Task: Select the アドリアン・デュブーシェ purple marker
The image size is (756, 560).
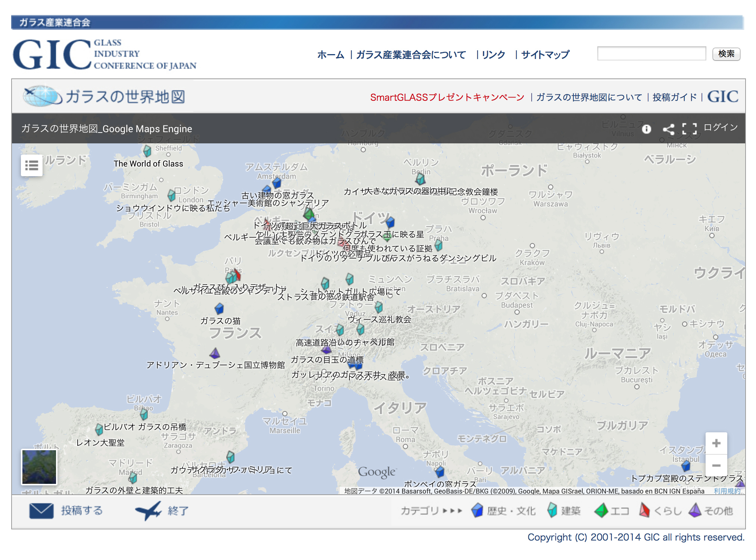Action: point(215,353)
